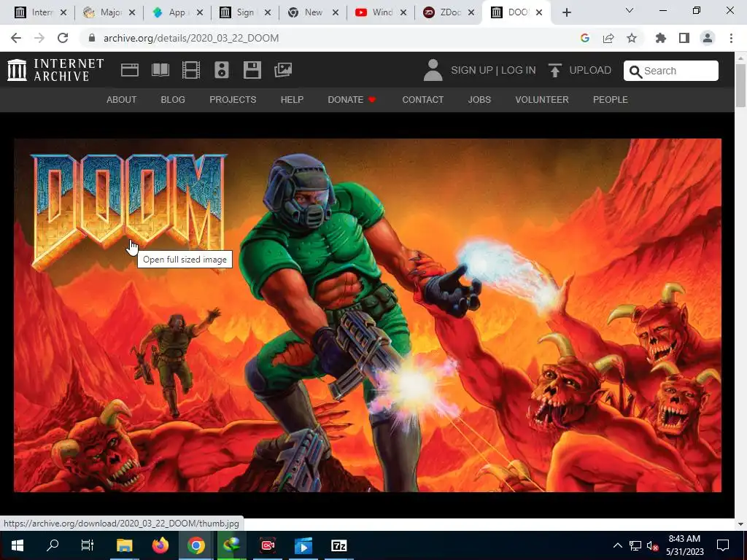Click into the archive Search field
Image resolution: width=747 pixels, height=560 pixels.
tap(671, 71)
